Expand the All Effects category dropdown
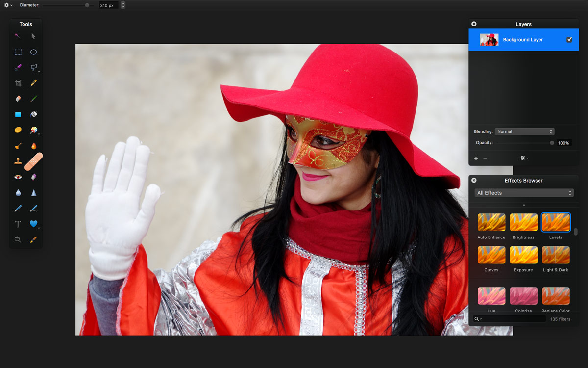This screenshot has width=588, height=368. 524,193
